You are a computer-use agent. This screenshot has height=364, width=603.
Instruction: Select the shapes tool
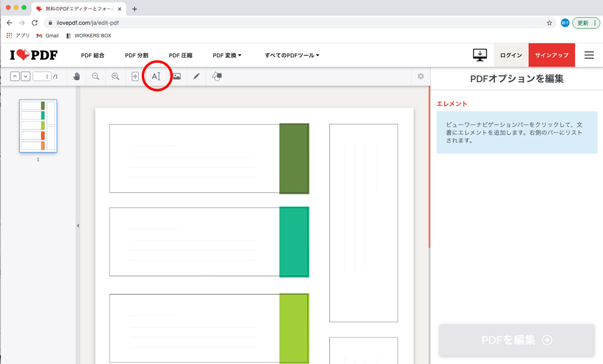(217, 77)
